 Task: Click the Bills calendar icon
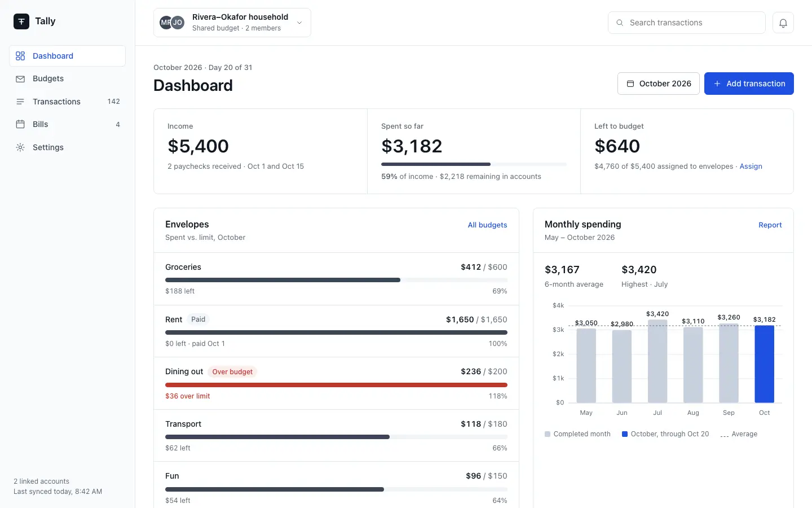[x=20, y=124]
